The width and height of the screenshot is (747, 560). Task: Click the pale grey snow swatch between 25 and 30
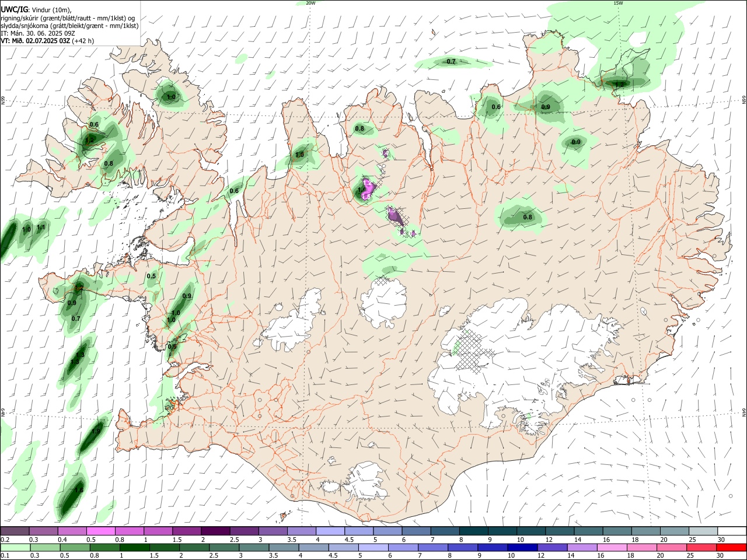703,531
